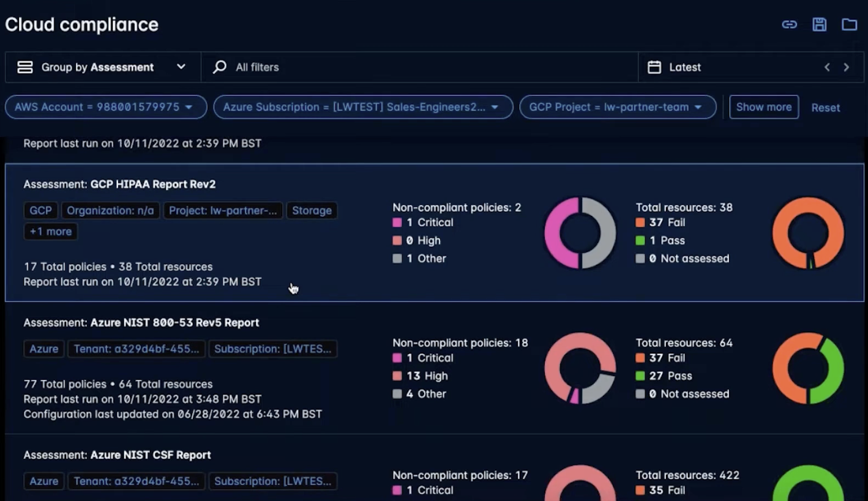Click the Project: lw-partner tag

pos(223,210)
